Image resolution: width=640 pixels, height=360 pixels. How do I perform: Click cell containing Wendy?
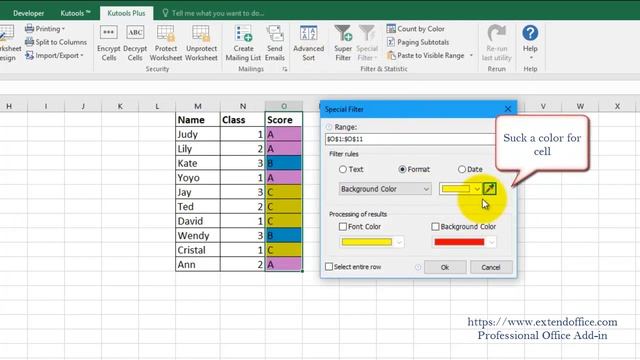click(x=198, y=236)
